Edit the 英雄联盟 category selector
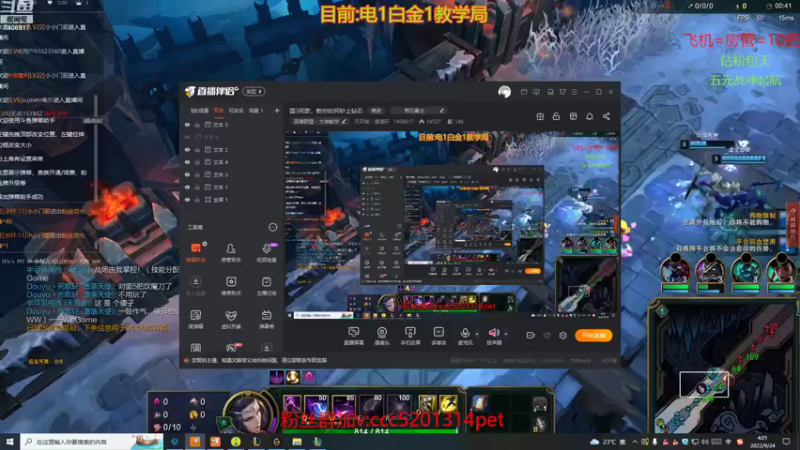This screenshot has width=800, height=450. tap(319, 122)
